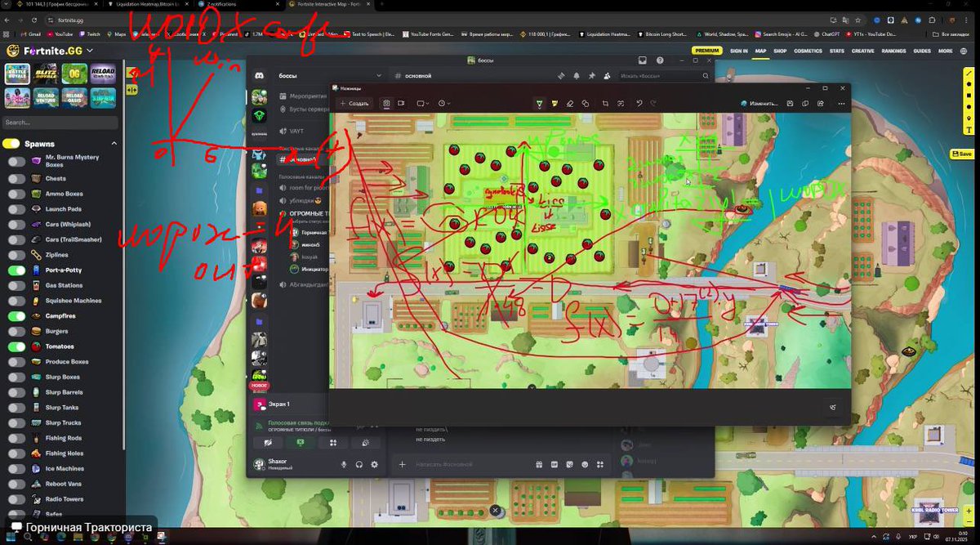
Task: Open Мероприятия in the Discord sidebar
Action: point(304,96)
